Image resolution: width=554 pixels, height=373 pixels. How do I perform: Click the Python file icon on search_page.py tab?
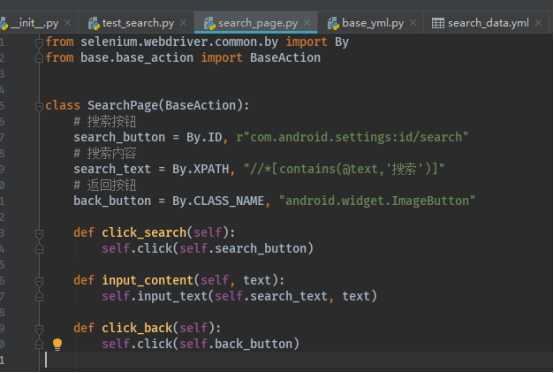click(210, 24)
